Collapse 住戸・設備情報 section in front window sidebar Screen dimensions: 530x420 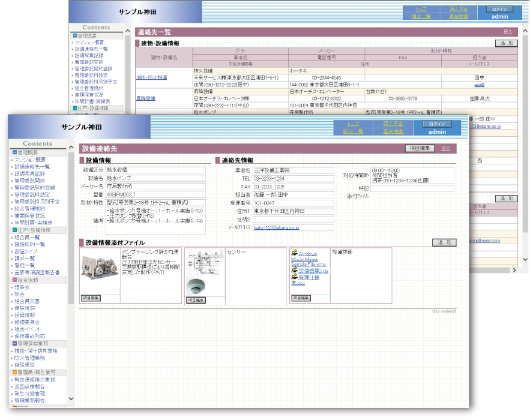[15, 230]
